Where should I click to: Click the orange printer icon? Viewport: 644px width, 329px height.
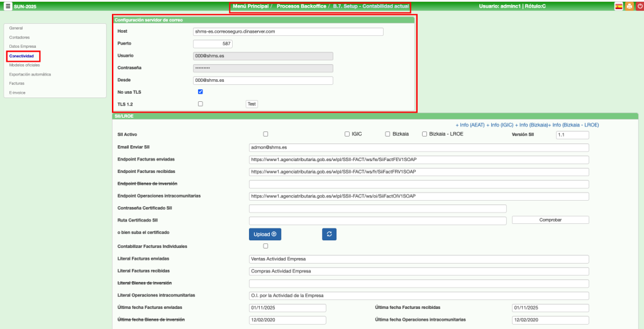pos(629,6)
